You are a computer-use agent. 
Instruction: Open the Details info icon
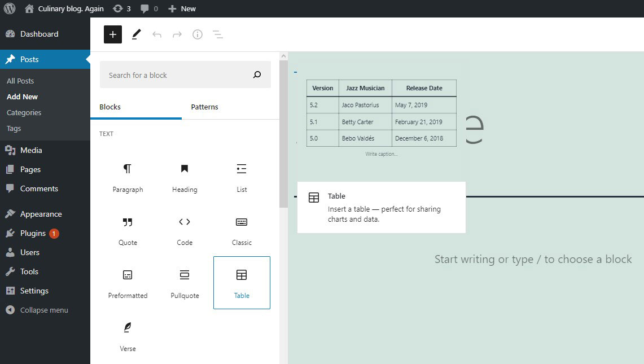point(198,34)
